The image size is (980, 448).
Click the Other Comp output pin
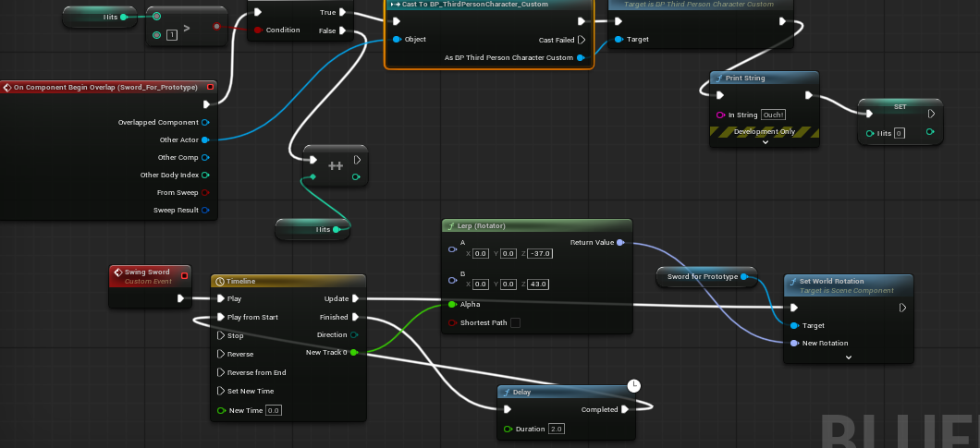pyautogui.click(x=205, y=157)
